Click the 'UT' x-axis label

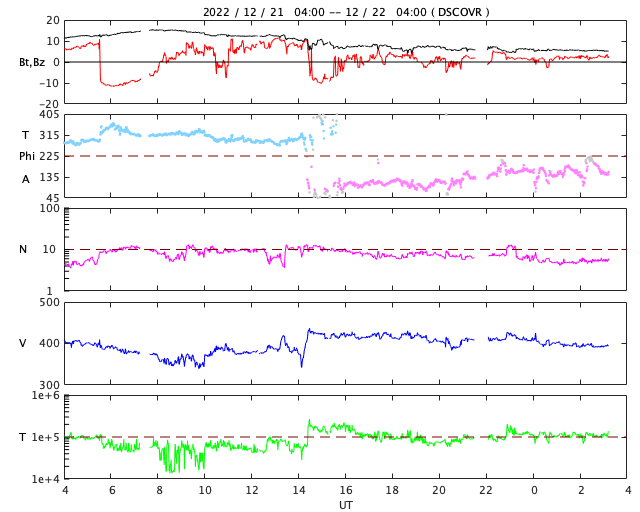pyautogui.click(x=345, y=505)
